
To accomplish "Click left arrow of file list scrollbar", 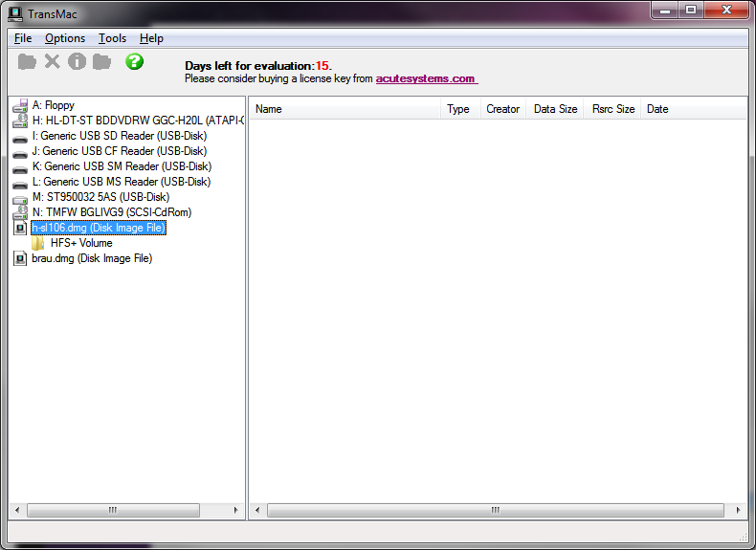I will (x=257, y=510).
